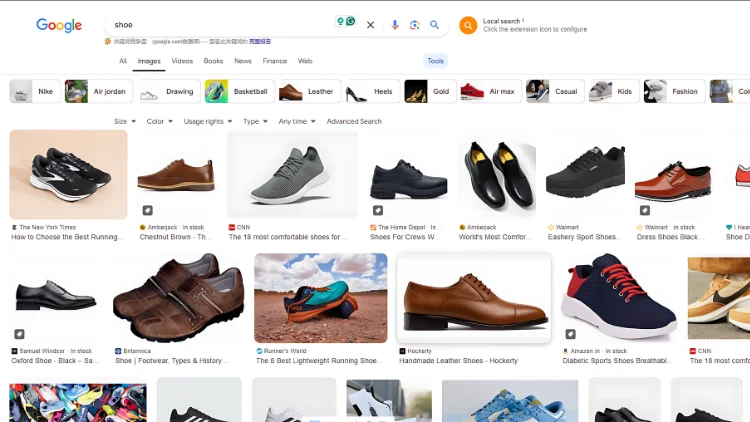The height and width of the screenshot is (422, 750).
Task: Open the Color dropdown filter
Action: pyautogui.click(x=159, y=122)
